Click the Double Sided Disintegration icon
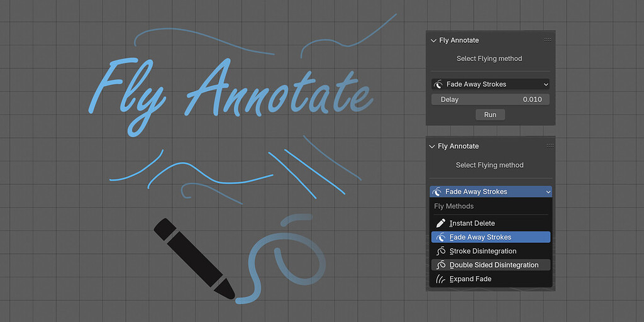This screenshot has width=644, height=322. tap(441, 265)
